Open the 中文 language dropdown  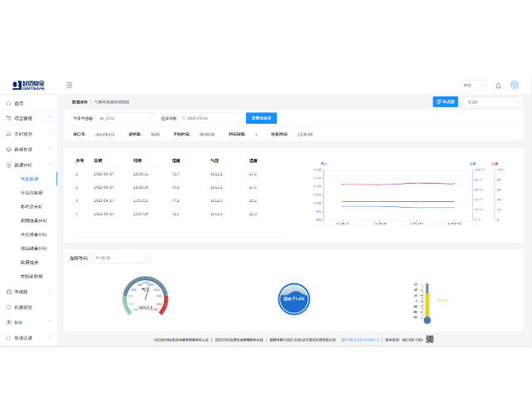pos(472,85)
